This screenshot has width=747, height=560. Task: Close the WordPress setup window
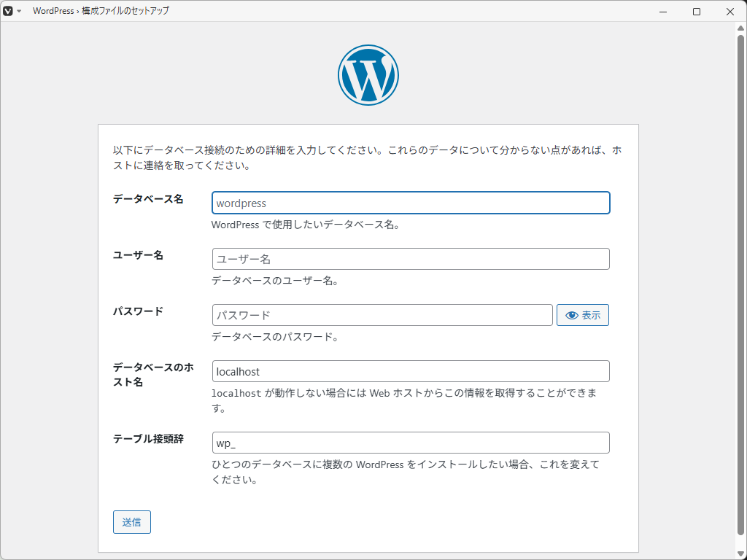(729, 12)
